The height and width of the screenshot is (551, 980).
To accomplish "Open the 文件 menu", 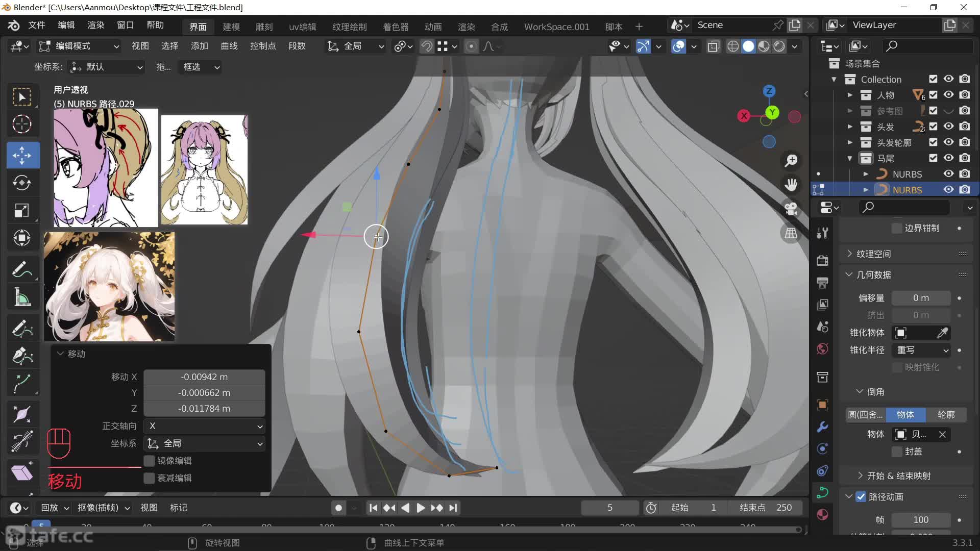I will click(37, 25).
